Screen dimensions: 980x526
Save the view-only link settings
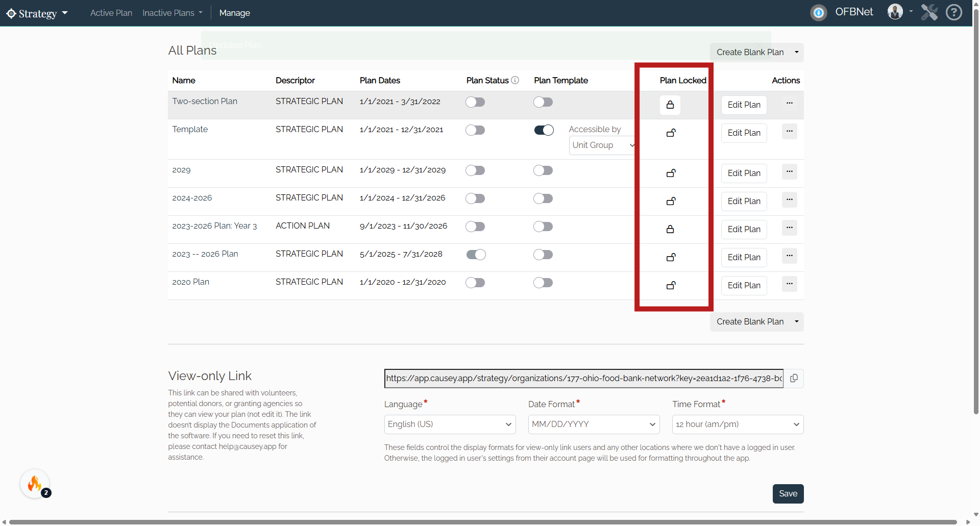[788, 494]
